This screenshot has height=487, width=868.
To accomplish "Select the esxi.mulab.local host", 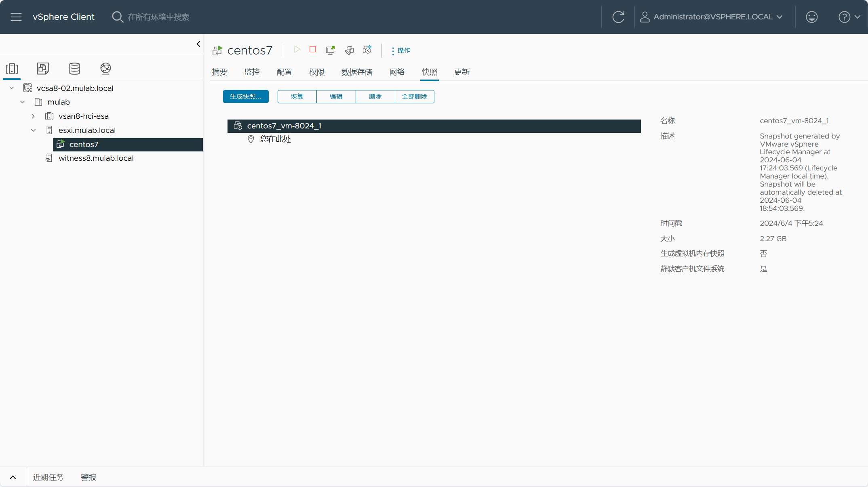I will click(x=87, y=130).
